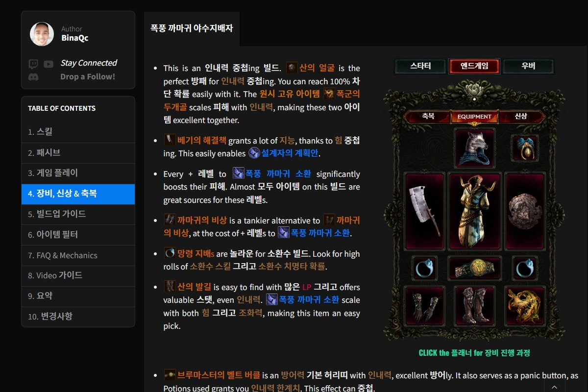Open the author's Discord icon
The width and height of the screenshot is (588, 392).
point(33,76)
